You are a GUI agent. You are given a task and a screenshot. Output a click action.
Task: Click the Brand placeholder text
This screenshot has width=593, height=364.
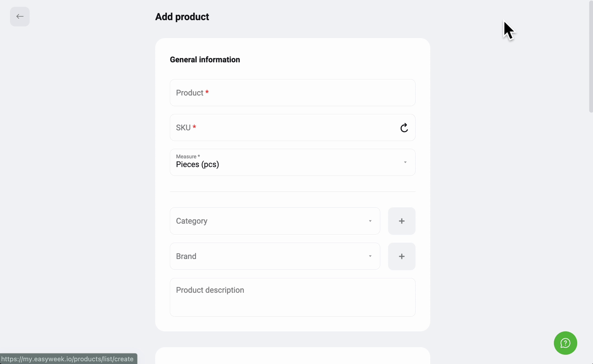(x=186, y=256)
